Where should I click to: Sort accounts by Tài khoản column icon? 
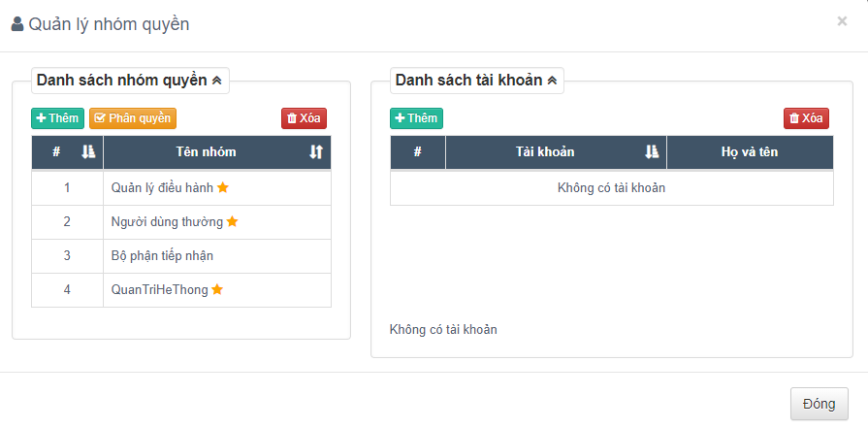(652, 151)
